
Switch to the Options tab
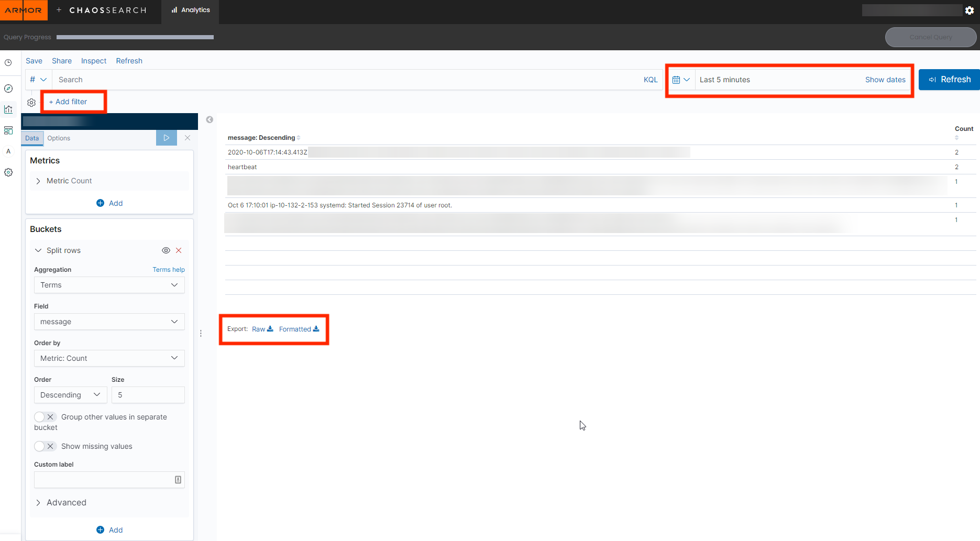(x=59, y=138)
